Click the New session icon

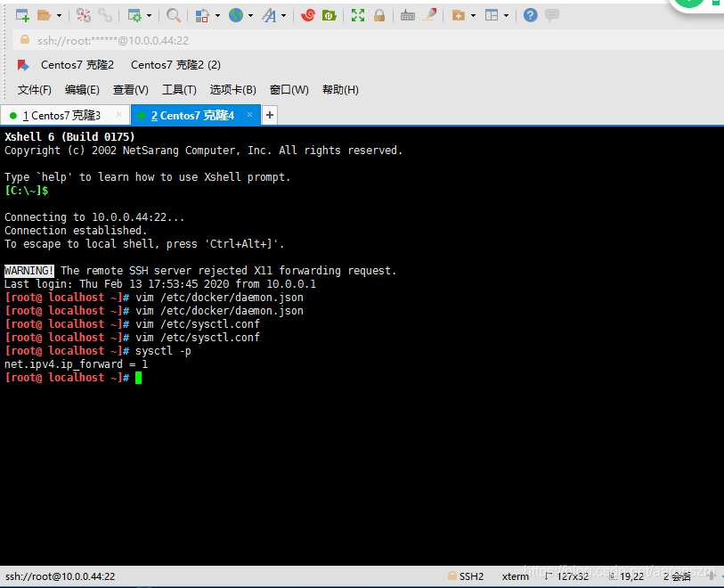(22, 15)
